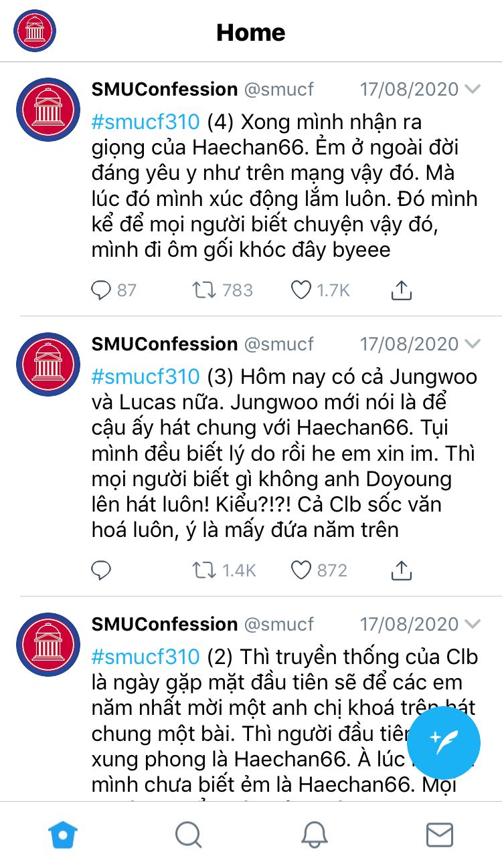Image resolution: width=502 pixels, height=868 pixels.
Task: Like the tweet with 1.7K likes
Action: pyautogui.click(x=301, y=290)
